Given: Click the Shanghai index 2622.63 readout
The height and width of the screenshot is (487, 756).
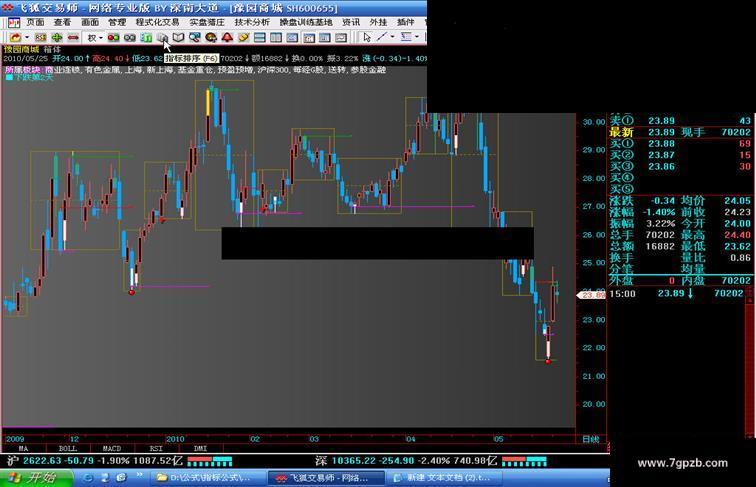Looking at the screenshot, I should [42, 460].
